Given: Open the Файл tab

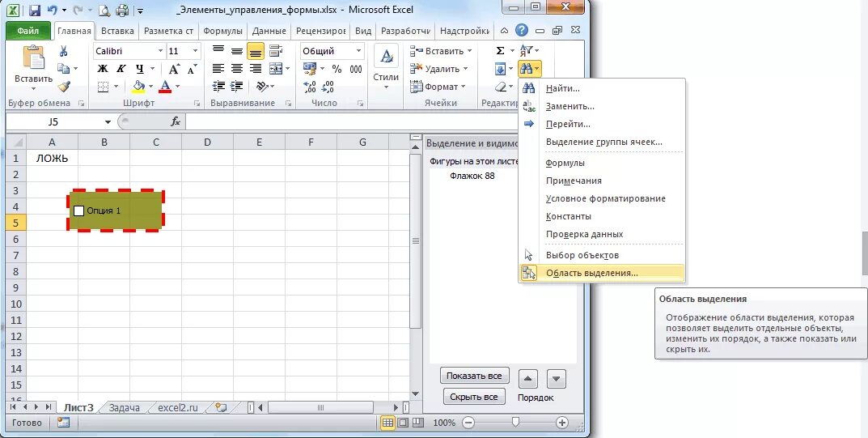Looking at the screenshot, I should click(x=28, y=31).
